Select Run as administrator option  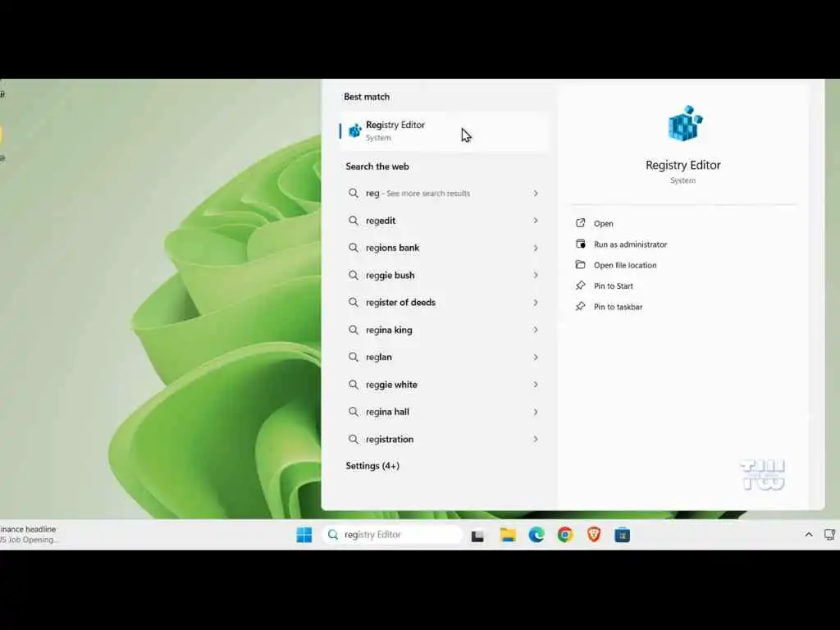(x=630, y=244)
